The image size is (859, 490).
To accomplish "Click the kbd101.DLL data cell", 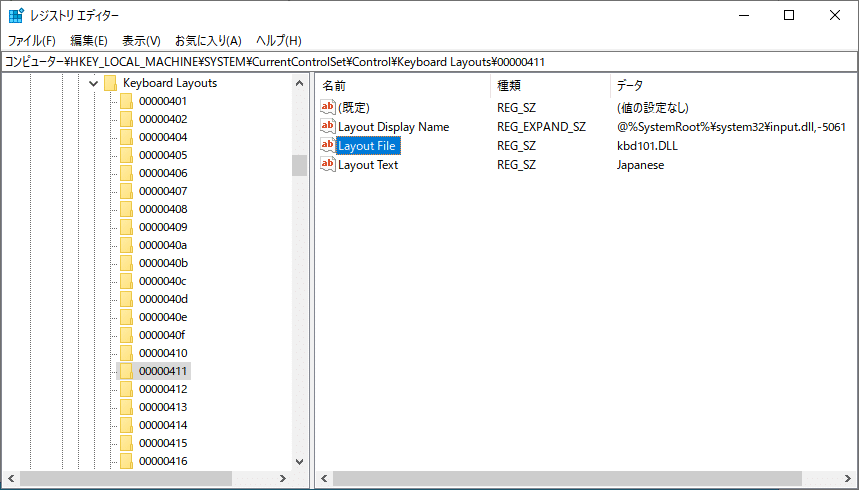I will pos(647,146).
